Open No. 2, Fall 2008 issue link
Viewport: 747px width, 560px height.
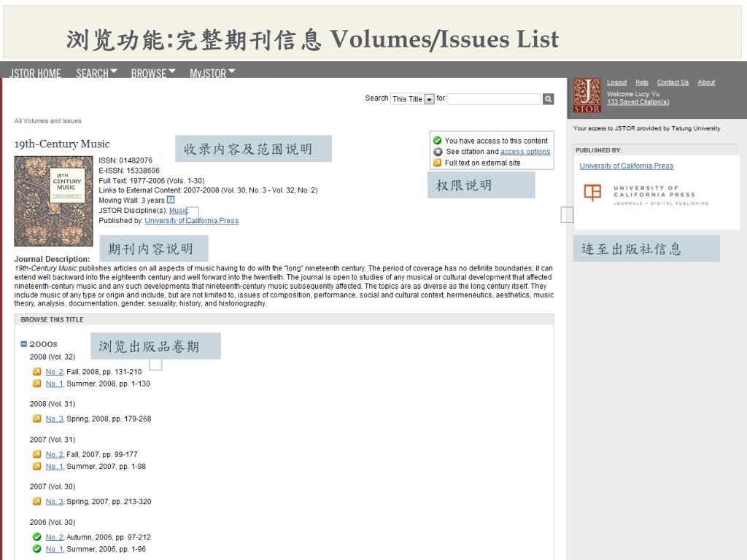click(54, 372)
